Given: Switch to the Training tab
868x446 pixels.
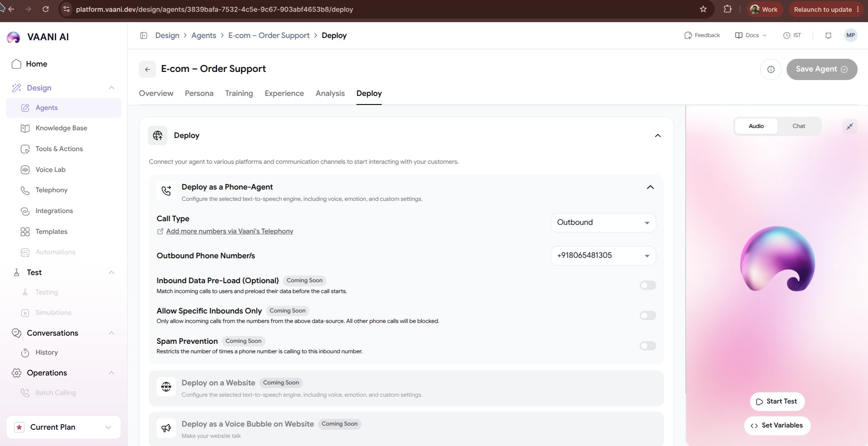Looking at the screenshot, I should tap(239, 93).
